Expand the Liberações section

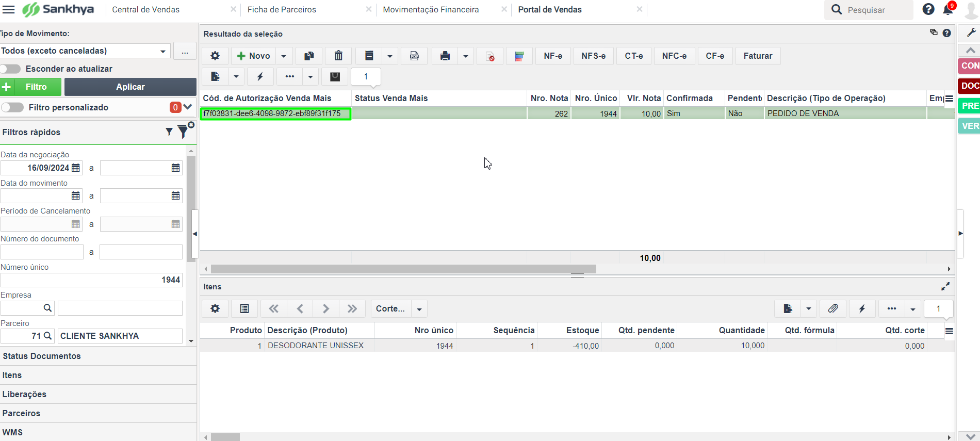click(x=98, y=394)
